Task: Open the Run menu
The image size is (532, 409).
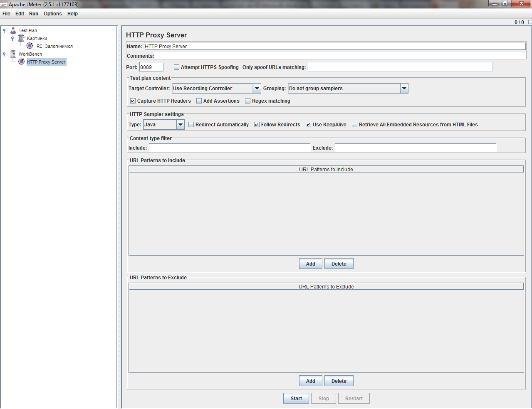Action: point(34,14)
